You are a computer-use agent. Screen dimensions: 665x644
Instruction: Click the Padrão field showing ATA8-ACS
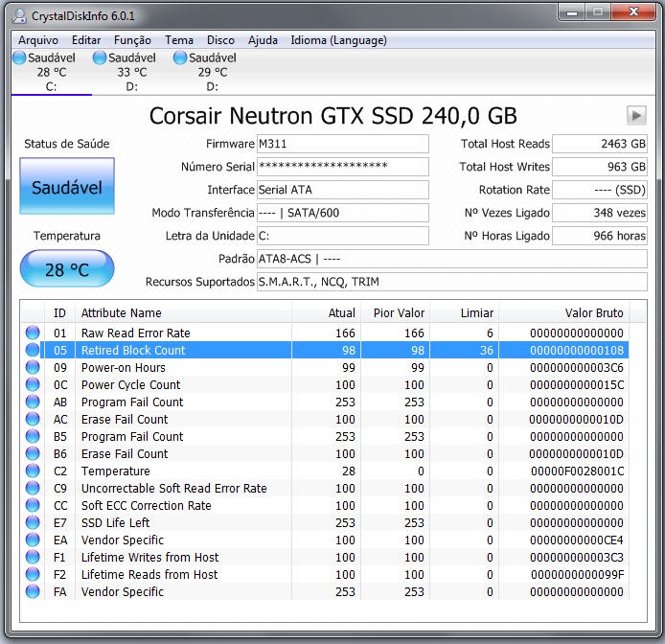click(452, 259)
